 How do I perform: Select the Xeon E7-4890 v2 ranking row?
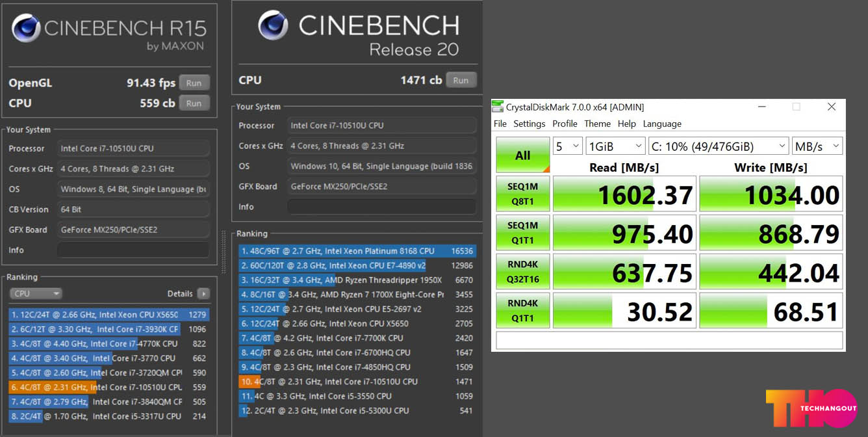357,265
